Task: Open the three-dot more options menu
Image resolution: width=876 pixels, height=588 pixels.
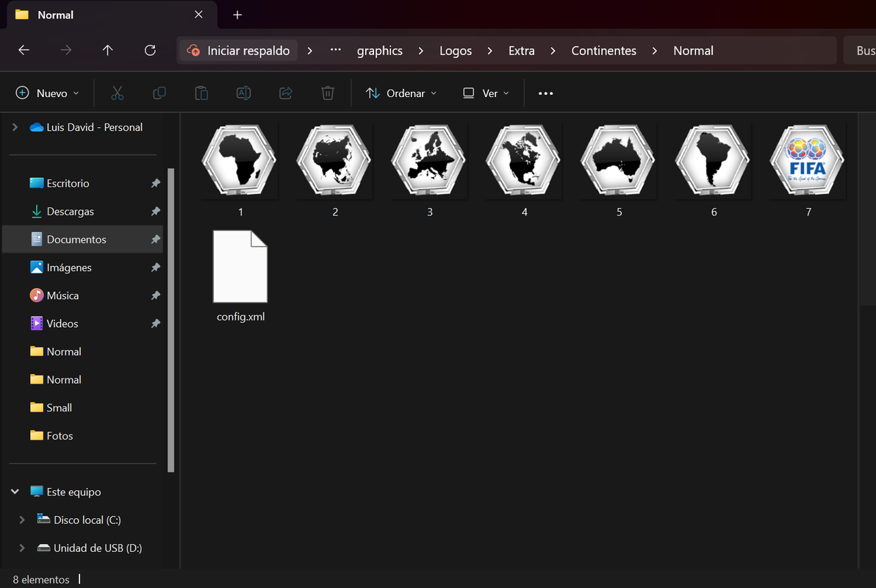Action: 545,93
